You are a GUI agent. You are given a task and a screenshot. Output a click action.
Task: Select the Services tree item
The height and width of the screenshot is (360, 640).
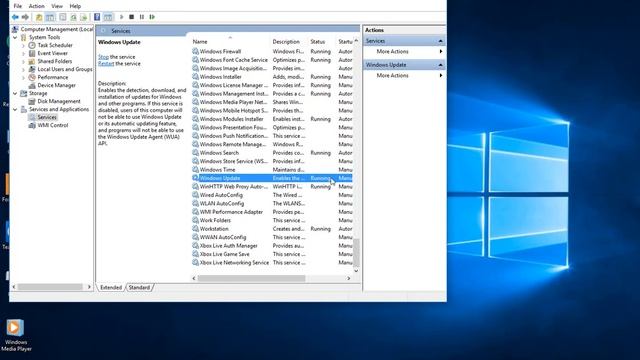tap(47, 117)
